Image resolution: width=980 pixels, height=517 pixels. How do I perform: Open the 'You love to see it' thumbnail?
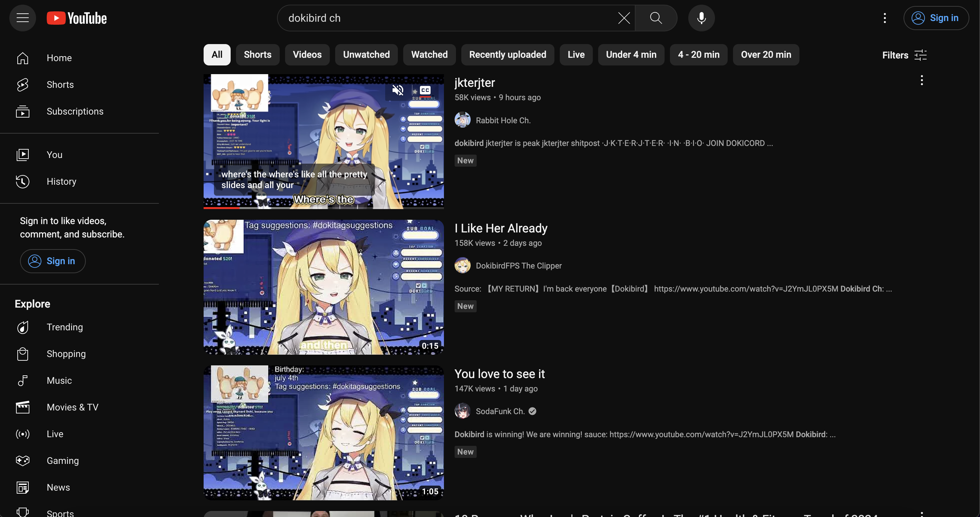tap(323, 433)
